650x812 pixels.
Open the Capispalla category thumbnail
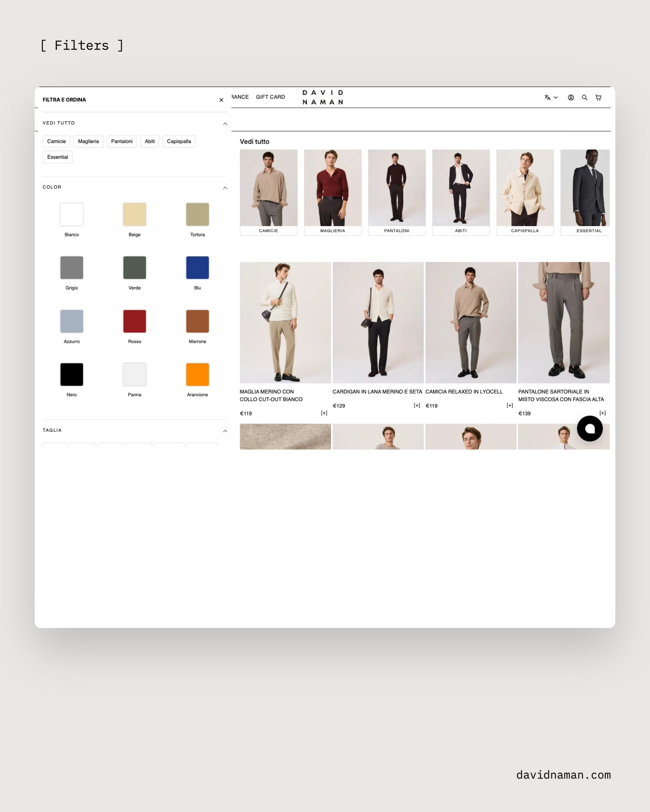[x=525, y=192]
